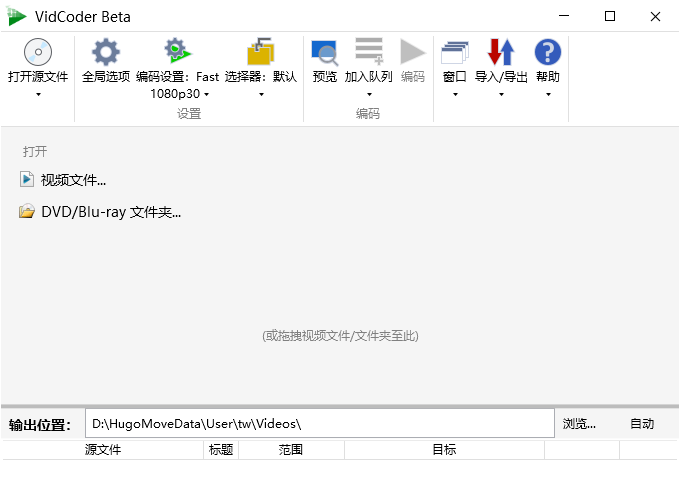Click the video file icon beside 视频文件

click(26, 179)
